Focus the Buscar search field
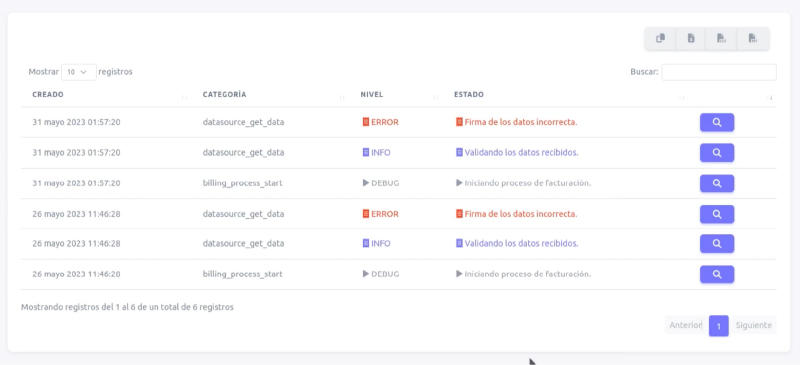This screenshot has width=800, height=365. [x=719, y=72]
